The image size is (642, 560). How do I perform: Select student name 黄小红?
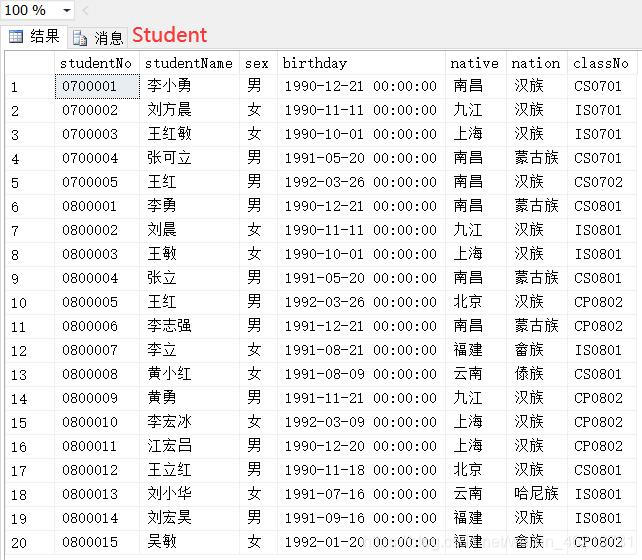point(170,374)
